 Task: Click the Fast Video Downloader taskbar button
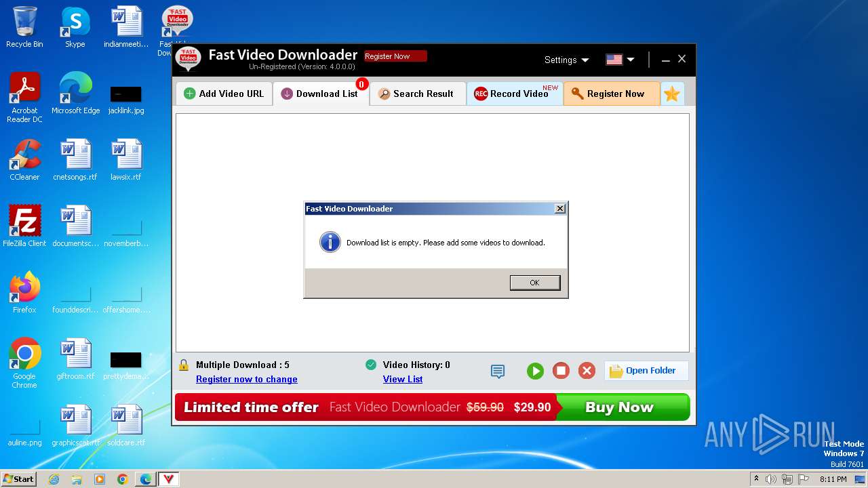click(x=169, y=479)
